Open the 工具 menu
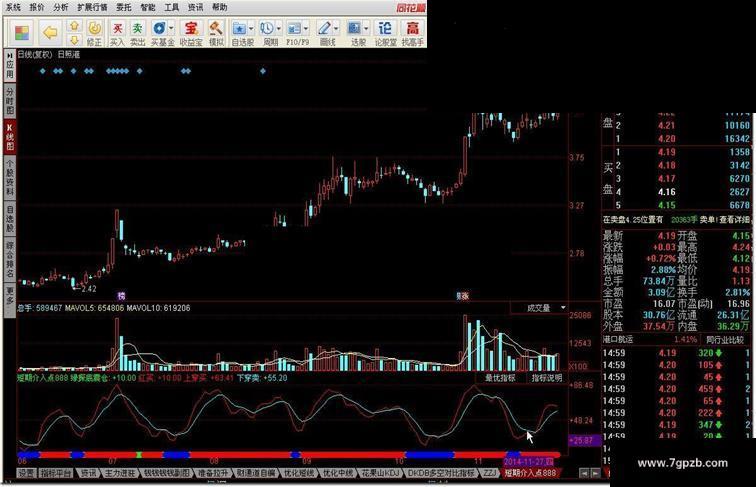Image resolution: width=756 pixels, height=487 pixels. (172, 7)
